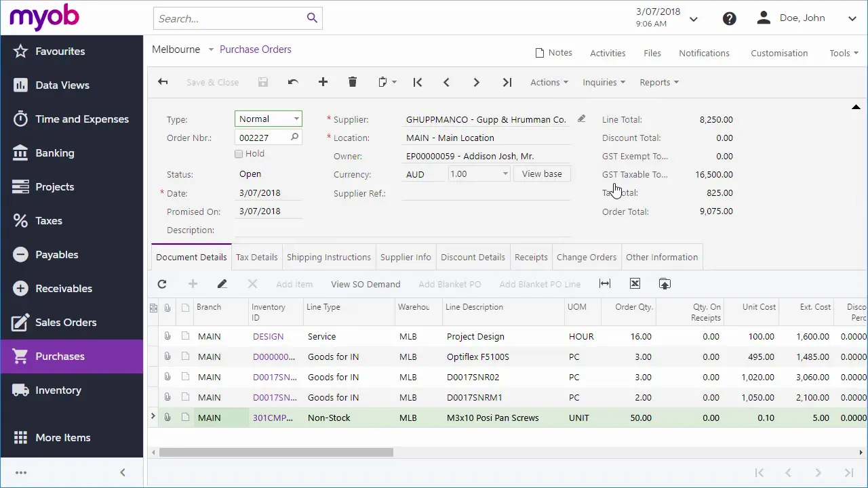This screenshot has height=488, width=868.
Task: Open the Customisation link
Action: coord(779,53)
